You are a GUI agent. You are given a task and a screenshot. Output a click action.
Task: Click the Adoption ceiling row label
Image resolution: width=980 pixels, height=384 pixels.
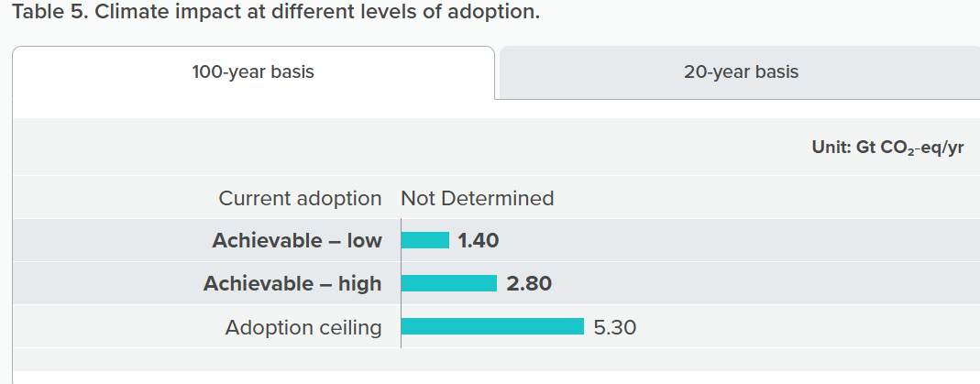point(303,327)
